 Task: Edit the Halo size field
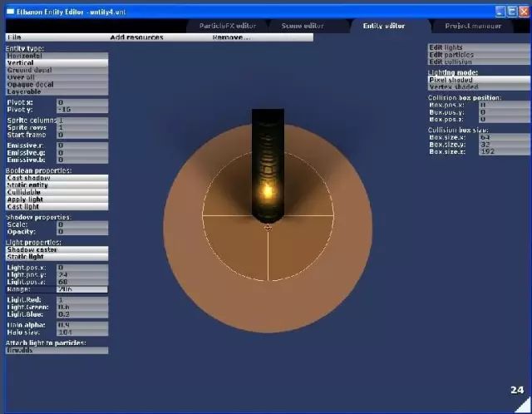point(82,333)
